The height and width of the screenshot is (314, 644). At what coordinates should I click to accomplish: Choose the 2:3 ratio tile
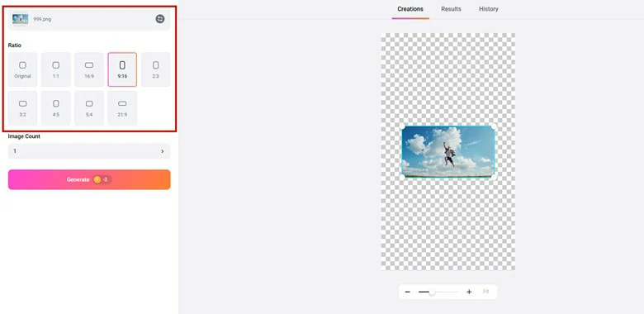click(156, 69)
